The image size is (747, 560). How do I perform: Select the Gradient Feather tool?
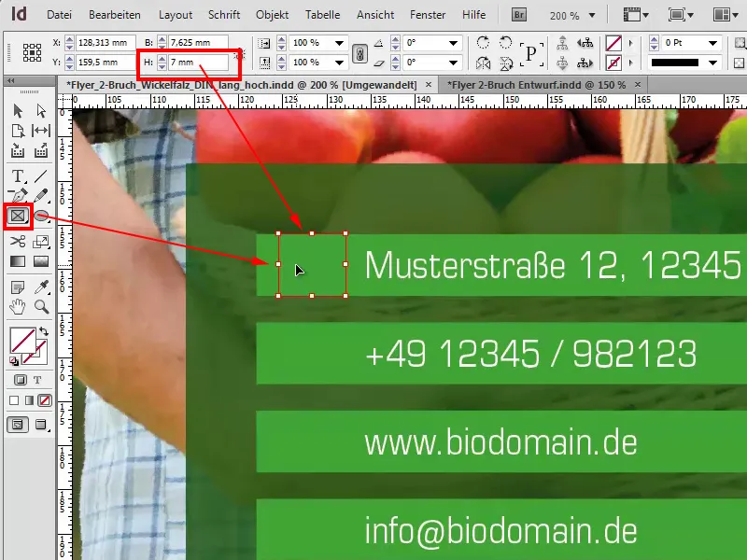pos(41,261)
